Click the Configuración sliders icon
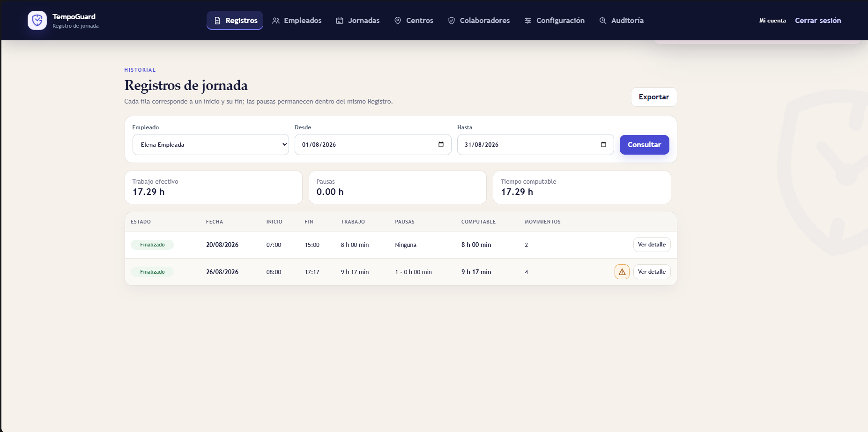 pyautogui.click(x=528, y=21)
